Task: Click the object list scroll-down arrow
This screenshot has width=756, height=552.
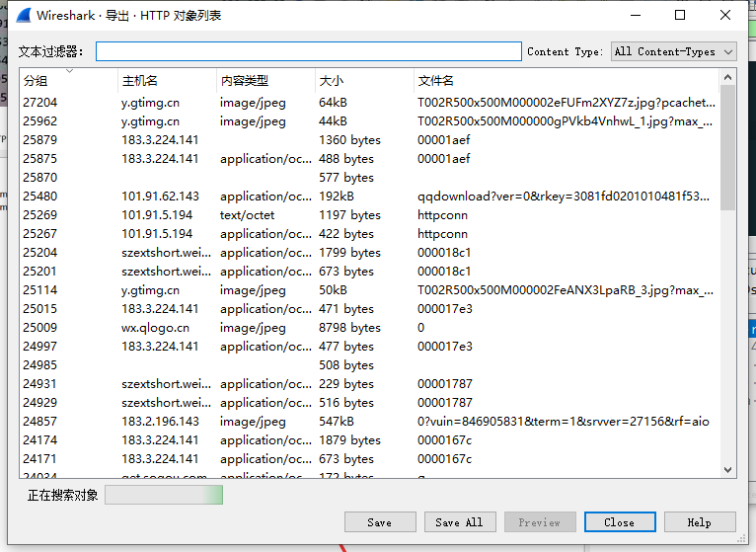Action: 727,469
